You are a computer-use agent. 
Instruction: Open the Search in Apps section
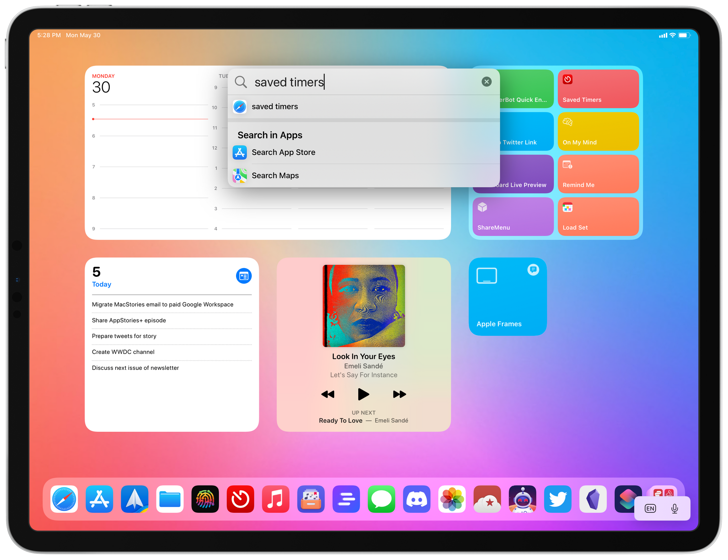[x=271, y=135]
